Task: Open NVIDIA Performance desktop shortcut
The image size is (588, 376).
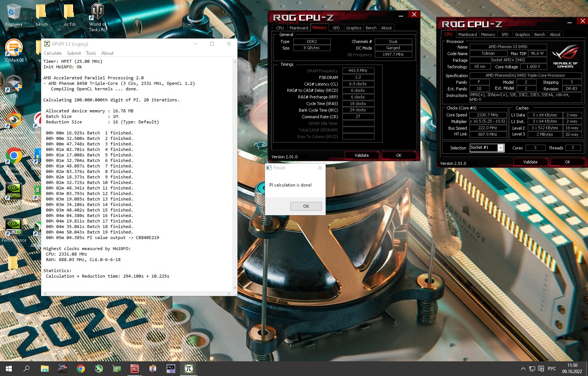Action: [14, 231]
